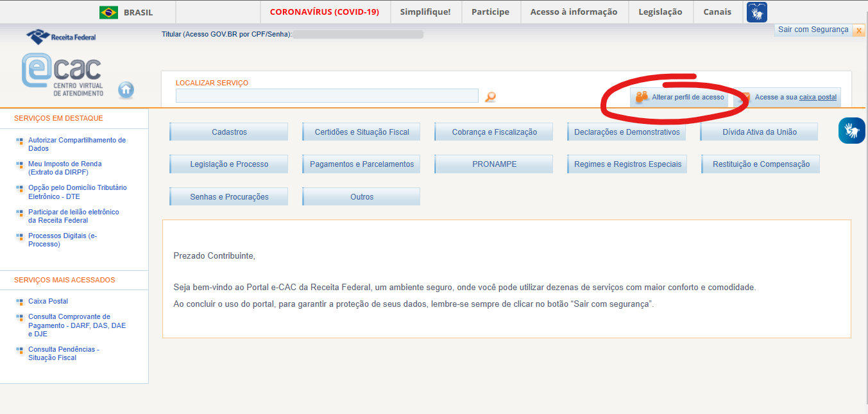Click CORONAVÍRUS (COVID-19) in top bar
This screenshot has height=414, width=868.
click(325, 12)
